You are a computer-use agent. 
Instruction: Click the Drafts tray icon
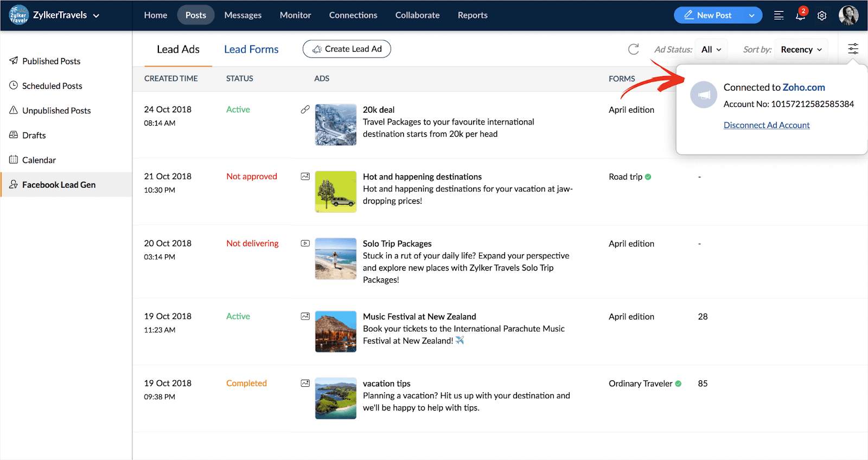coord(14,135)
